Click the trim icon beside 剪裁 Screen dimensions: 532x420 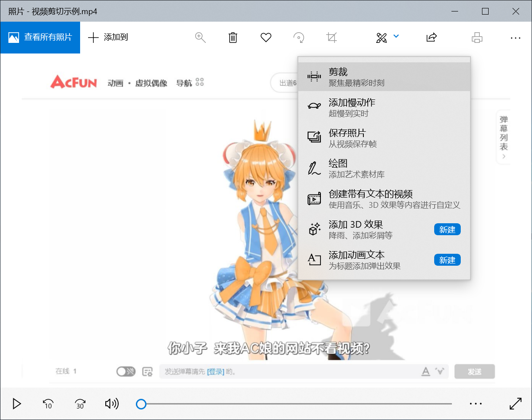pyautogui.click(x=314, y=76)
